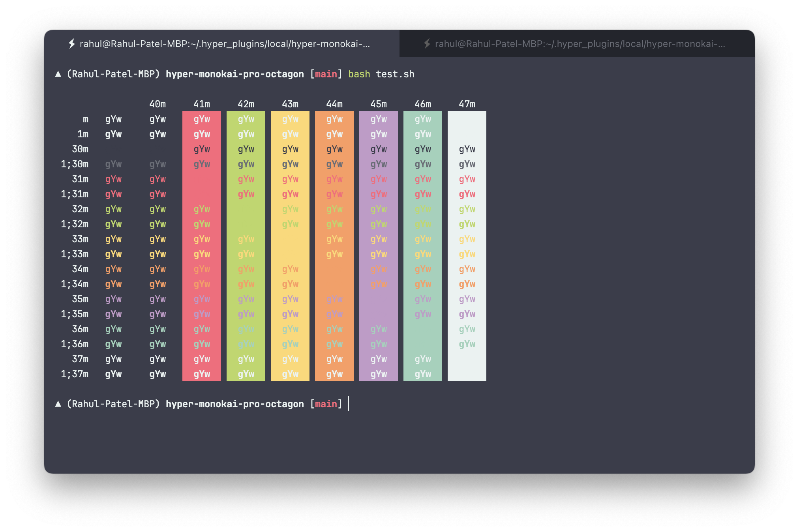This screenshot has width=799, height=532.
Task: Click the pink main branch label in the bottom prompt
Action: pyautogui.click(x=326, y=404)
